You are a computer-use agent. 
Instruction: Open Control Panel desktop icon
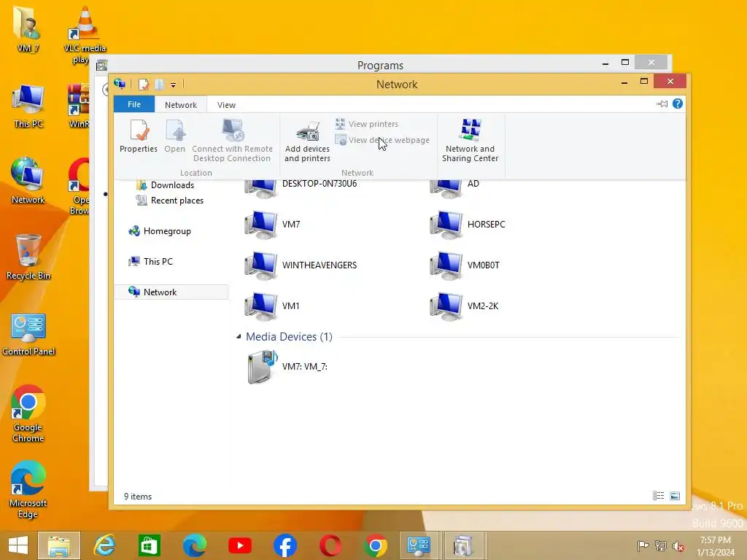pos(28,334)
